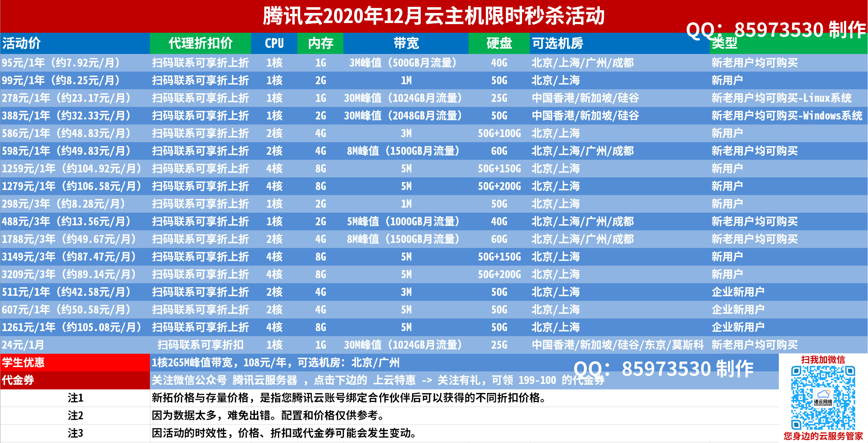Click the 3M峰值（500GB月流量） bandwidth cell
Screen dimensions: 868x443
click(406, 63)
